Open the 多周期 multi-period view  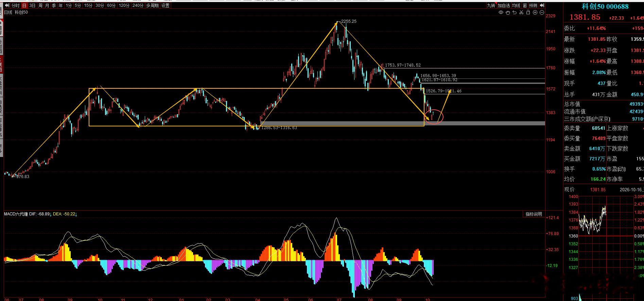click(152, 5)
